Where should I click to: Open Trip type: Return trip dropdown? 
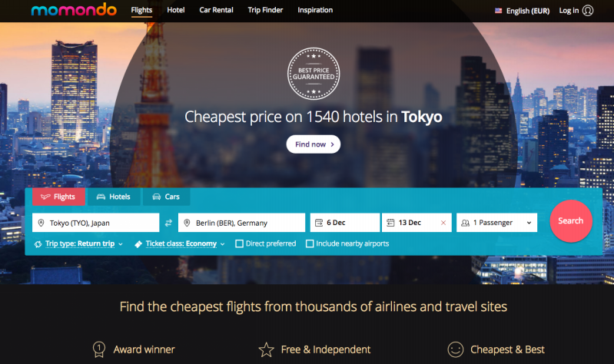point(80,244)
